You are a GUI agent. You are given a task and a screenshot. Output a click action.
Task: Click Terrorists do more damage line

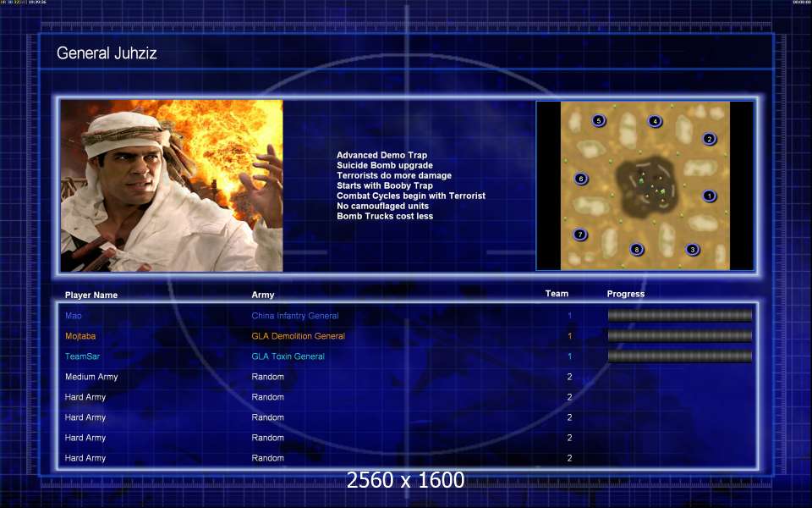394,175
